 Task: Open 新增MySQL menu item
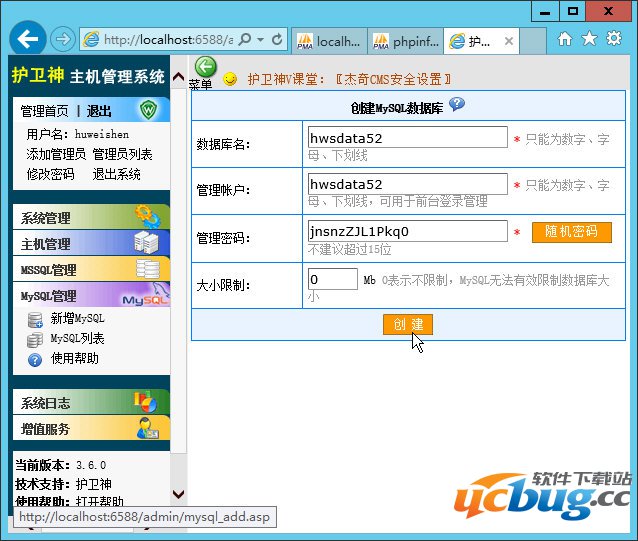point(77,318)
